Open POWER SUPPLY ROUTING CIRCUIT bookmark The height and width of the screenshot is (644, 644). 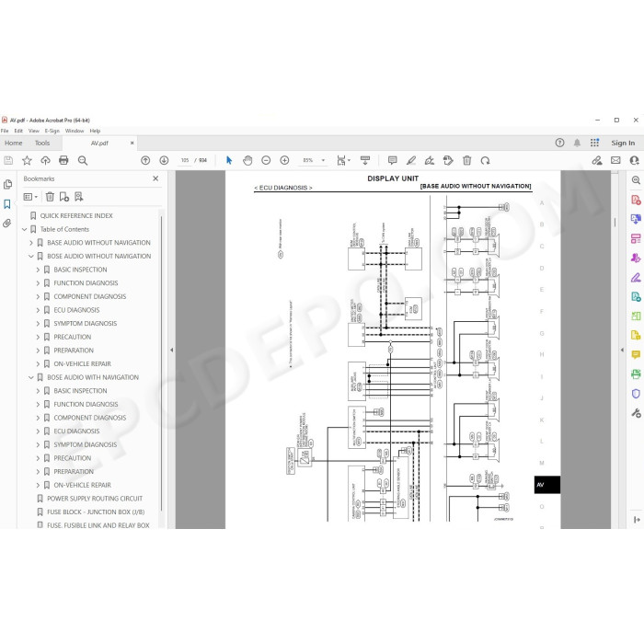pyautogui.click(x=95, y=499)
